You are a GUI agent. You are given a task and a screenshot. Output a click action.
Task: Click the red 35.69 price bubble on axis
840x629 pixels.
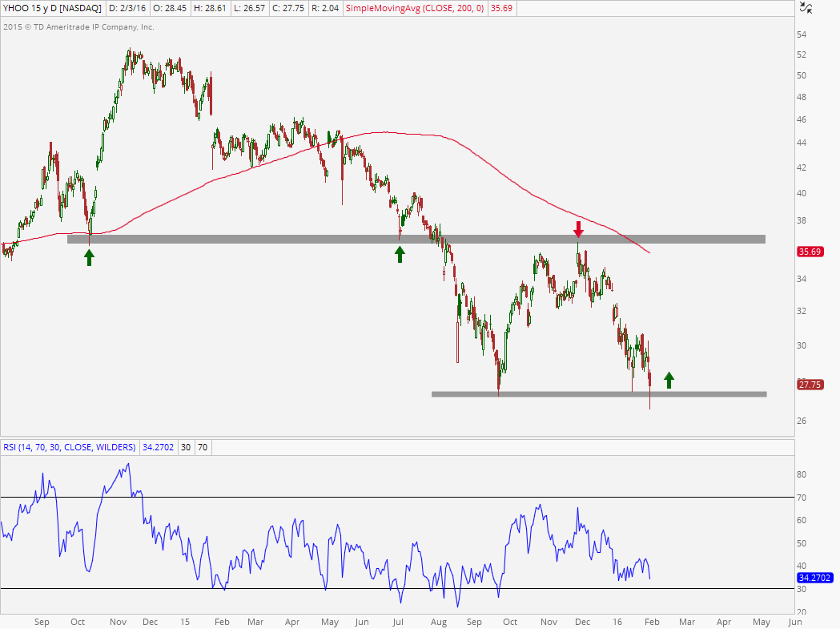coord(810,252)
